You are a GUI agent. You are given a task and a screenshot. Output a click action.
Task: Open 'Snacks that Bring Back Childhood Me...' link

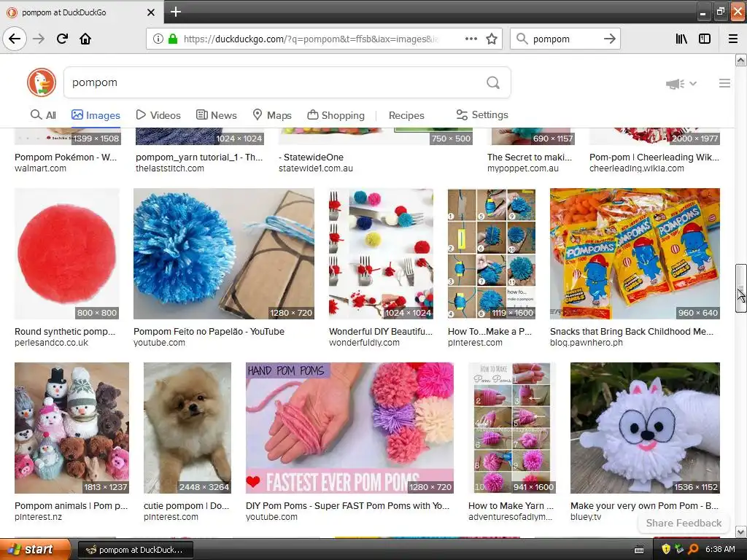[632, 332]
